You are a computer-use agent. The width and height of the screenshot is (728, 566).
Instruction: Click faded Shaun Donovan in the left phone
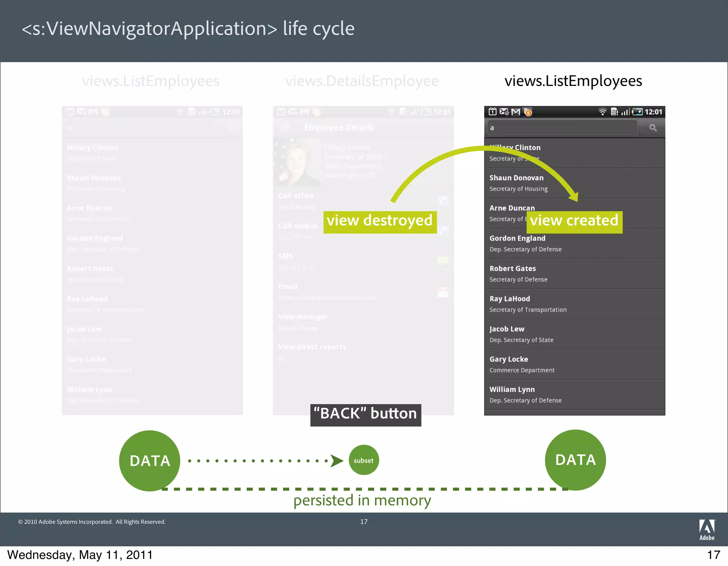coord(152,183)
